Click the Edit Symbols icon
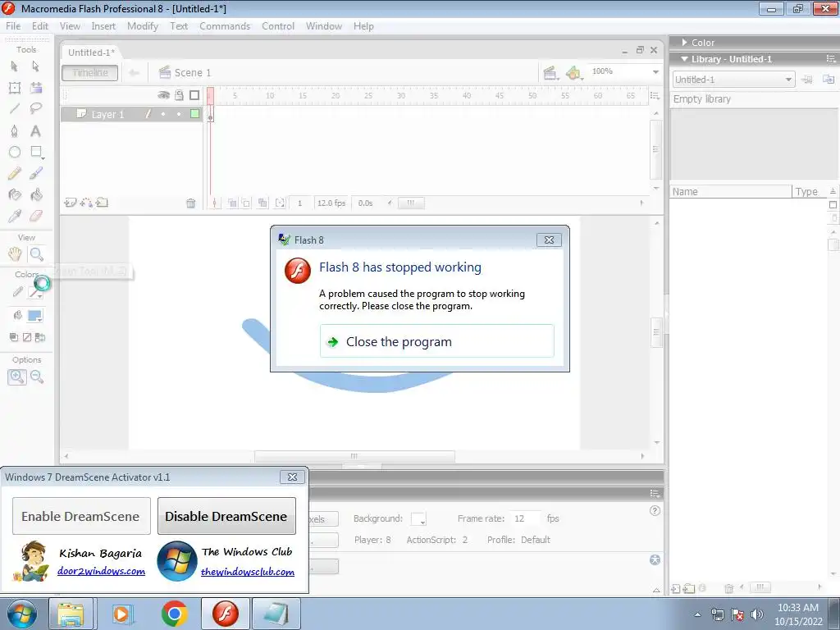This screenshot has height=630, width=840. tap(573, 72)
